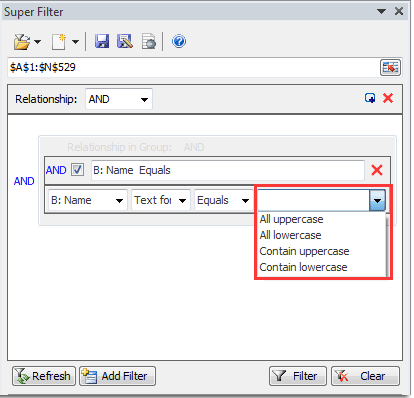The image size is (414, 398).
Task: Open saved filter scenario folder icon
Action: click(x=22, y=42)
